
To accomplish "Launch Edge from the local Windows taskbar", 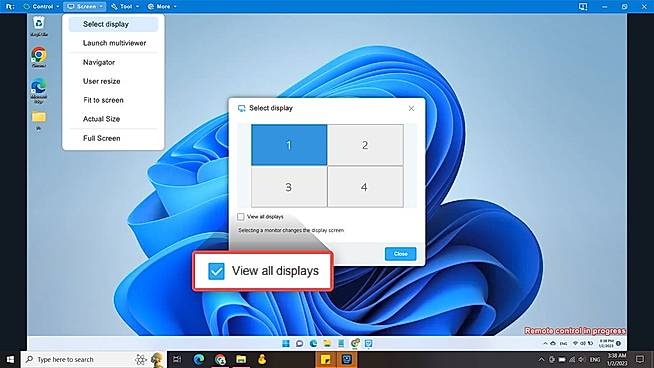I will 199,359.
